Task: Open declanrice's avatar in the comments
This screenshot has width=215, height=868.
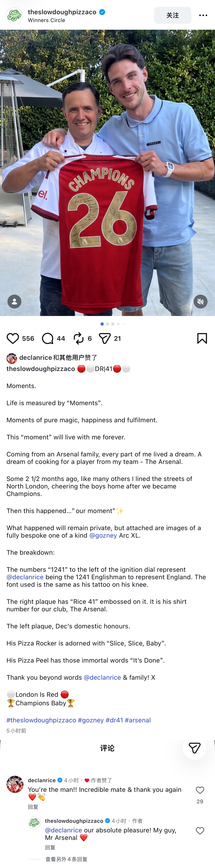Action: pos(15,784)
